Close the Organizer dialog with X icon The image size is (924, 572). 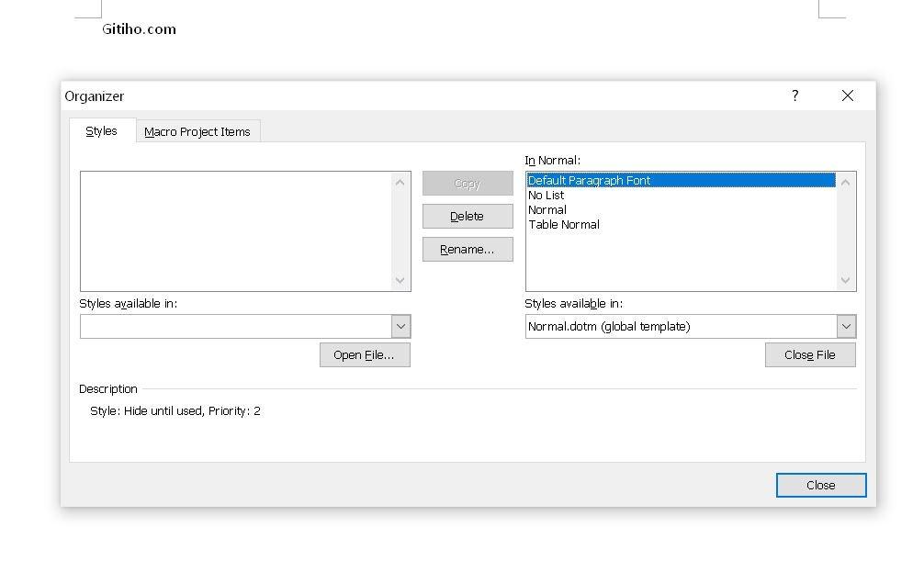pos(847,95)
